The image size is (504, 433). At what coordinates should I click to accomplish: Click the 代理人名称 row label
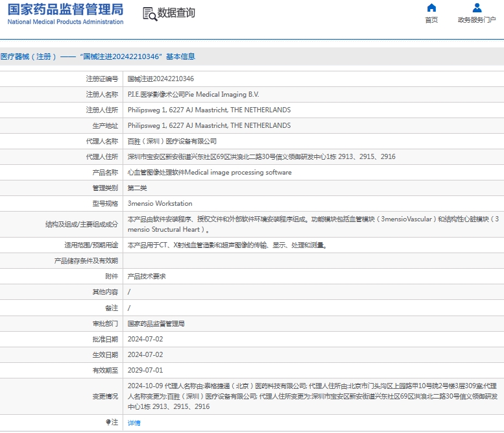tap(102, 142)
